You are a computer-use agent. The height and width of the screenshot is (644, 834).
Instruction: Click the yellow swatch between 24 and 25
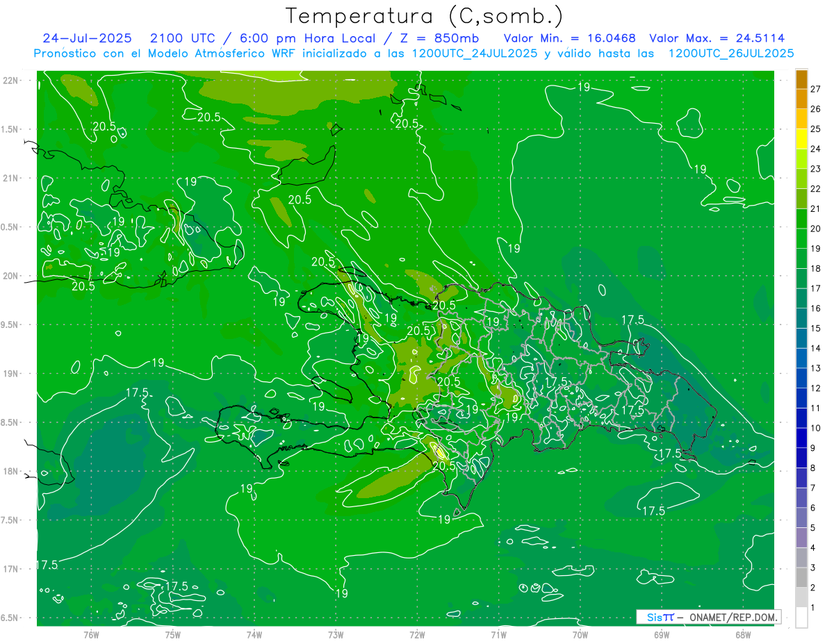(801, 138)
